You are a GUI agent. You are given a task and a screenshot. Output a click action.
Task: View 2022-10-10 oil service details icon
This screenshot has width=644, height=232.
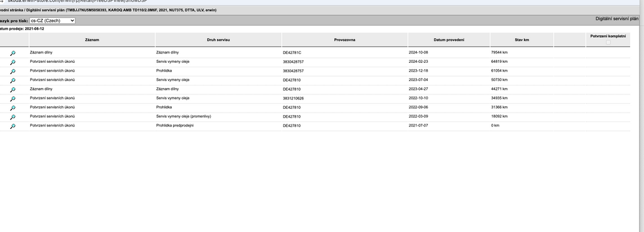click(x=13, y=99)
